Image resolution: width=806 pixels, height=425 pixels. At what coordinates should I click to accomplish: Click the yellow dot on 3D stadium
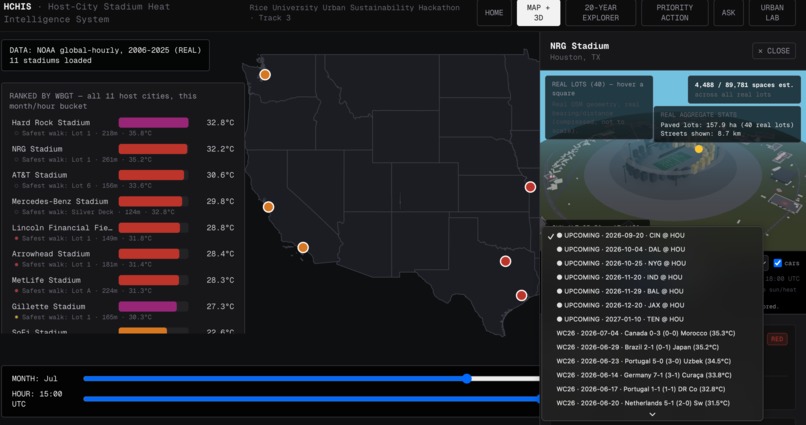click(699, 149)
